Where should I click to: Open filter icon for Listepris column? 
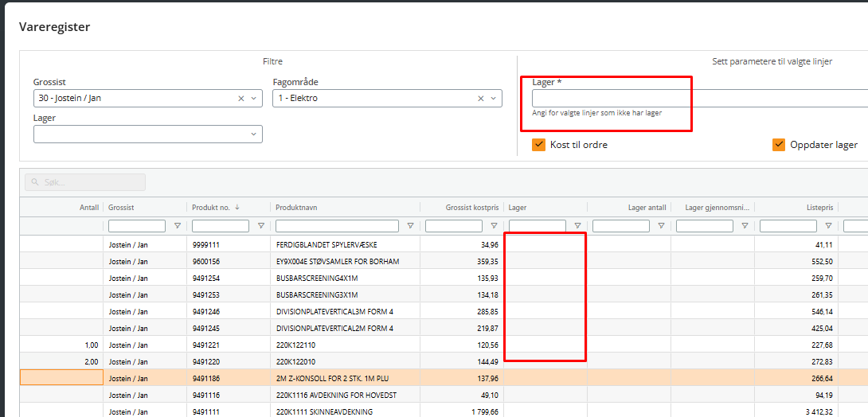pos(828,226)
